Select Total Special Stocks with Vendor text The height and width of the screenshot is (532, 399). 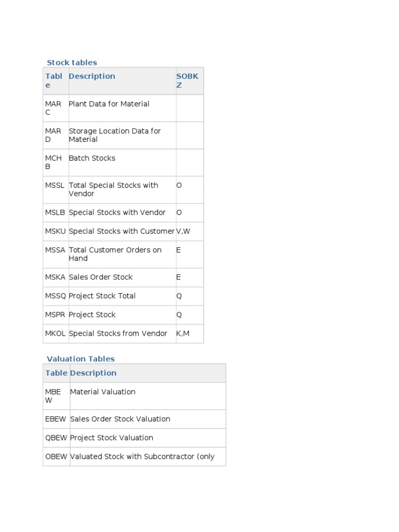point(113,189)
